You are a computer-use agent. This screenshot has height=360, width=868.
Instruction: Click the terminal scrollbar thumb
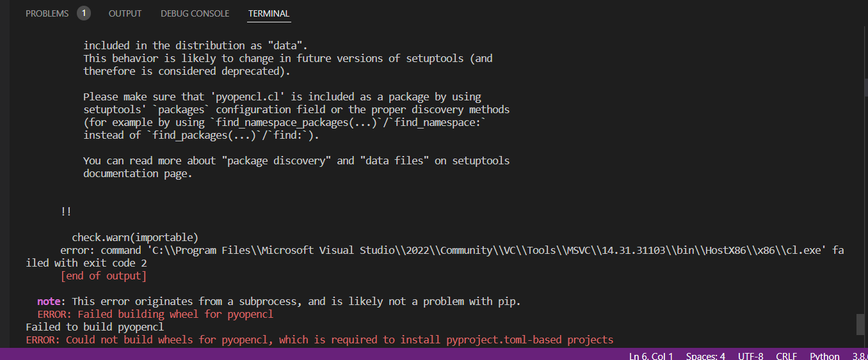[x=861, y=324]
